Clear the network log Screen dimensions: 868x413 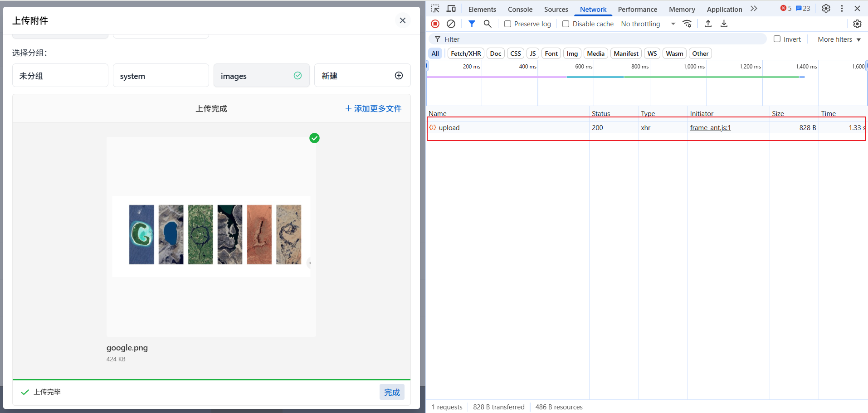tap(451, 24)
